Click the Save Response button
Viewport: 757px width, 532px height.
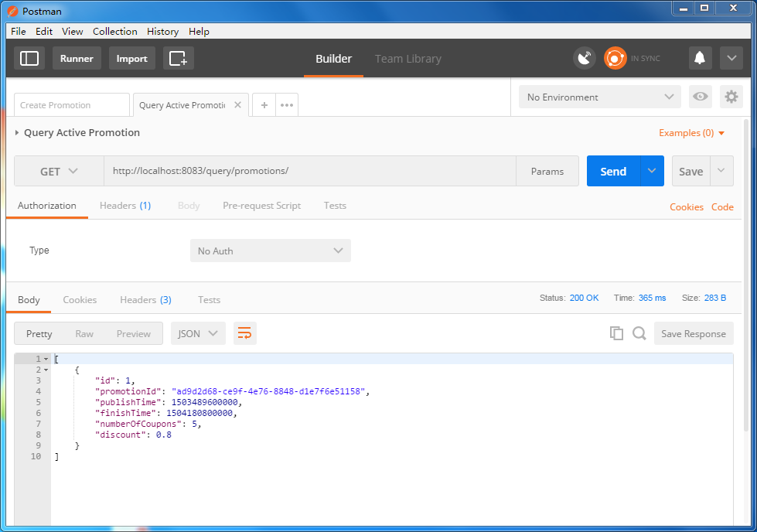(693, 334)
